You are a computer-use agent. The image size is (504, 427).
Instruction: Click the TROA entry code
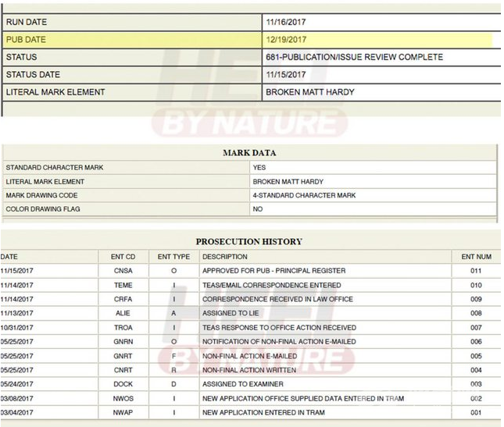(123, 328)
